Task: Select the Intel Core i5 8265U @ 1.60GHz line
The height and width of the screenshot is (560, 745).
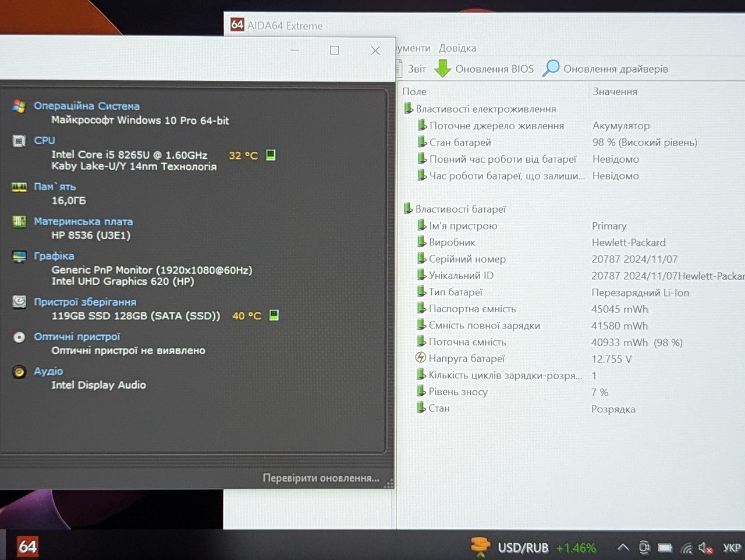Action: pos(129,155)
